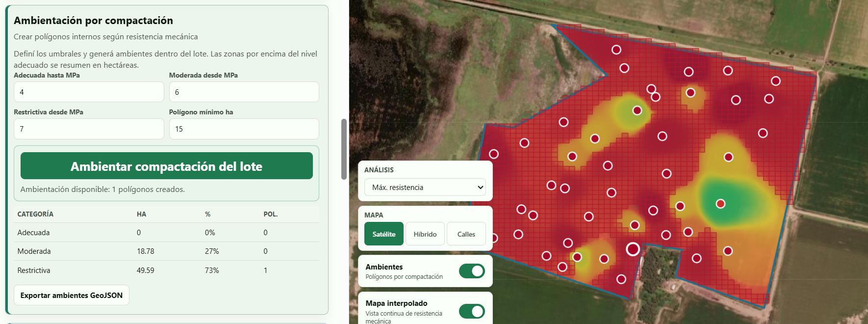Click Exportar ambientes GeoJSON button
The width and height of the screenshot is (868, 324).
coord(72,295)
